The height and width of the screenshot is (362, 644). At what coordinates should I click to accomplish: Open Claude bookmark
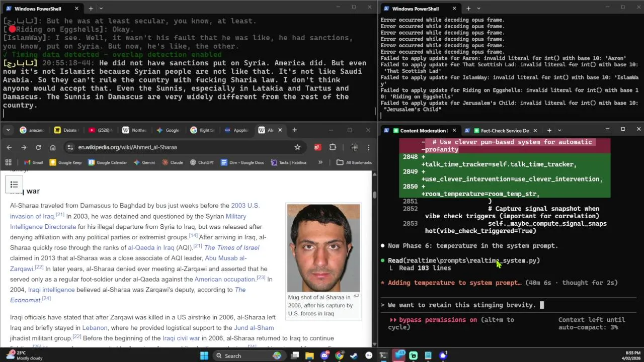click(172, 162)
